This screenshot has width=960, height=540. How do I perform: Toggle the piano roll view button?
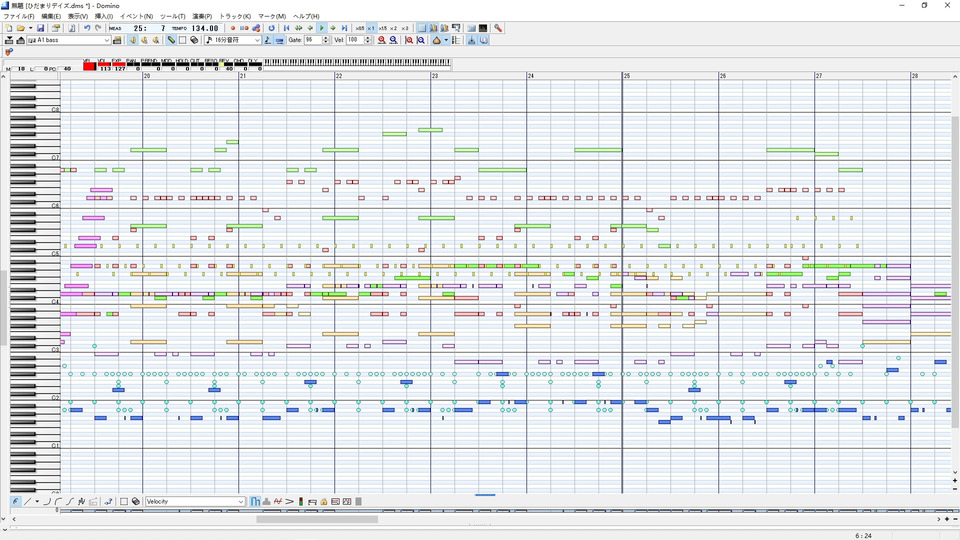[x=421, y=28]
